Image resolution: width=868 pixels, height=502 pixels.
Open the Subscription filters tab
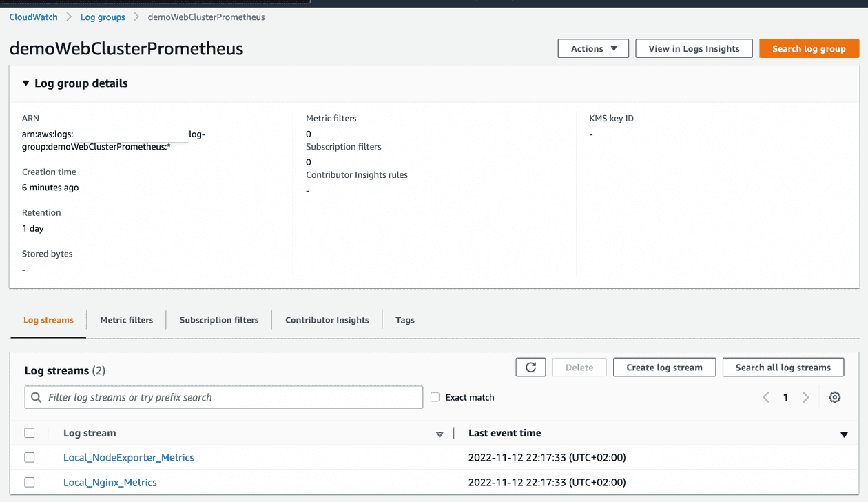pyautogui.click(x=218, y=320)
